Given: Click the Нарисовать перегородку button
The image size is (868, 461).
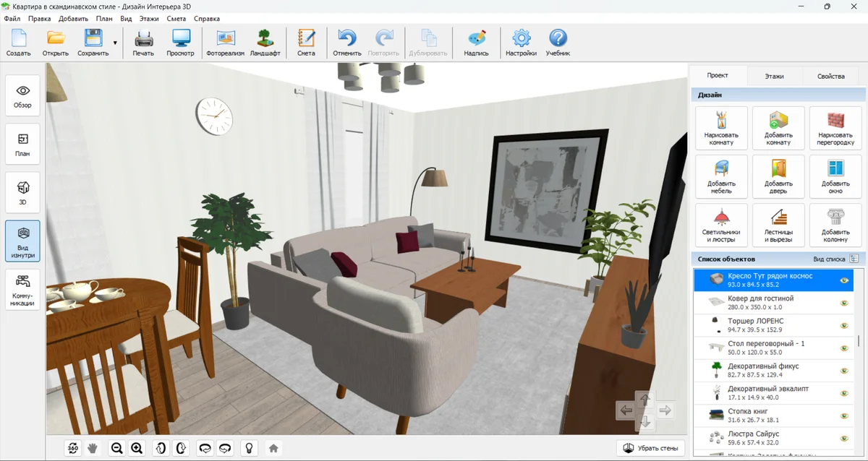Looking at the screenshot, I should (x=835, y=128).
